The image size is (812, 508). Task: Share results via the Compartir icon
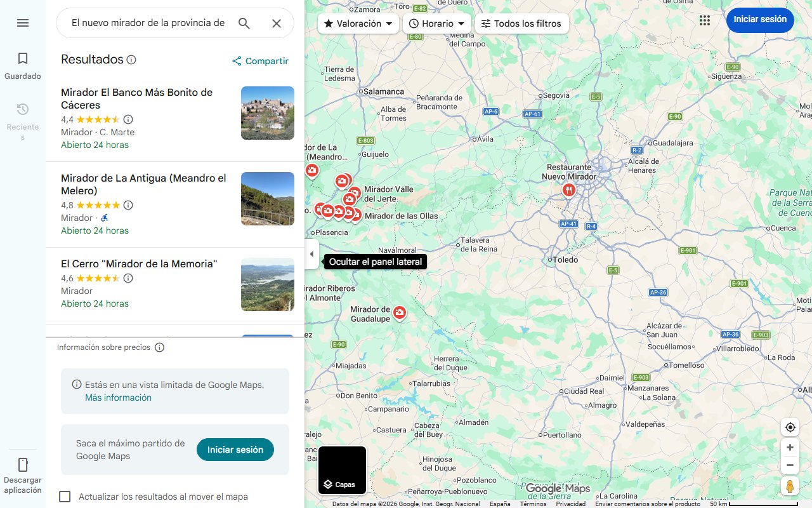pos(259,61)
